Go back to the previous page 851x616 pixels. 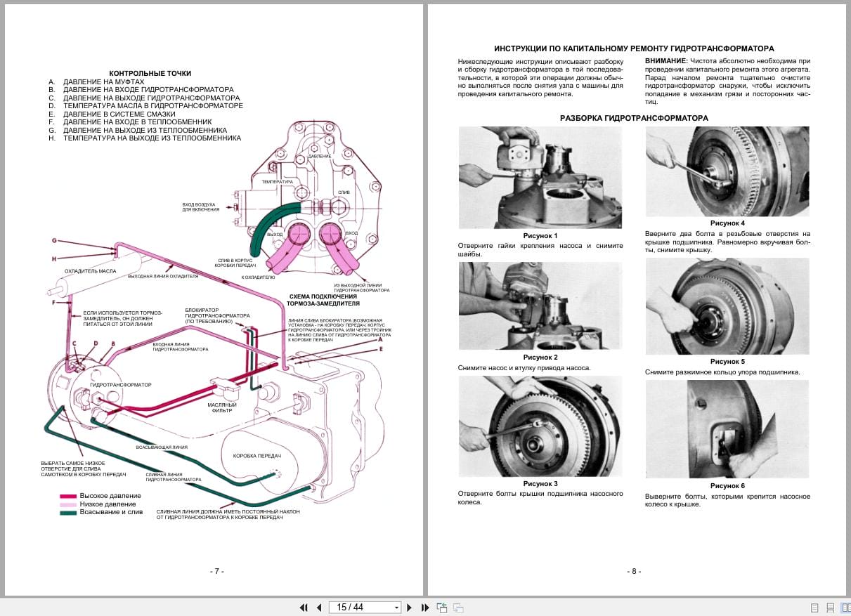pyautogui.click(x=318, y=607)
